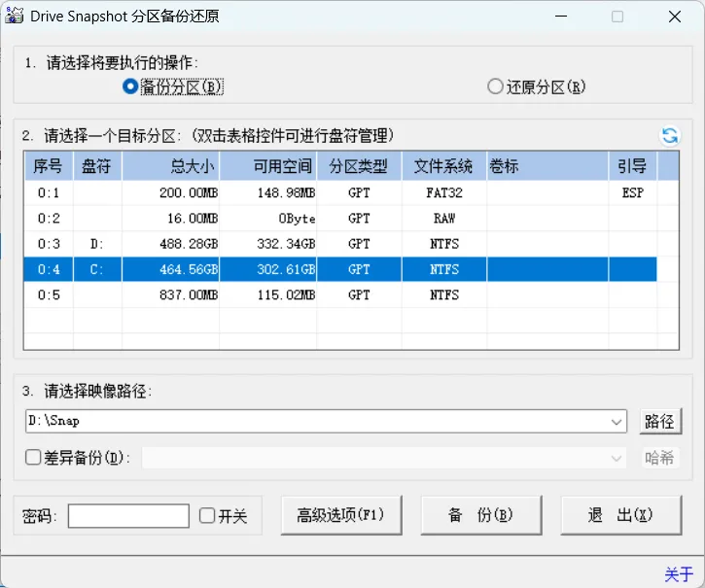Click the C: drive letter cell
This screenshot has height=588, width=705.
(x=97, y=269)
